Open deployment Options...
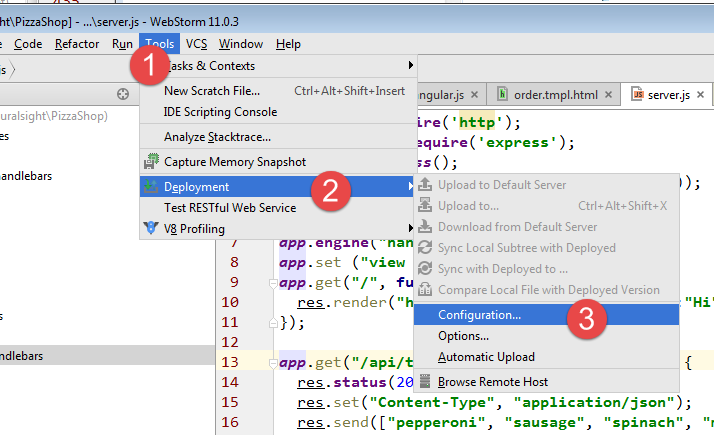 pos(546,336)
